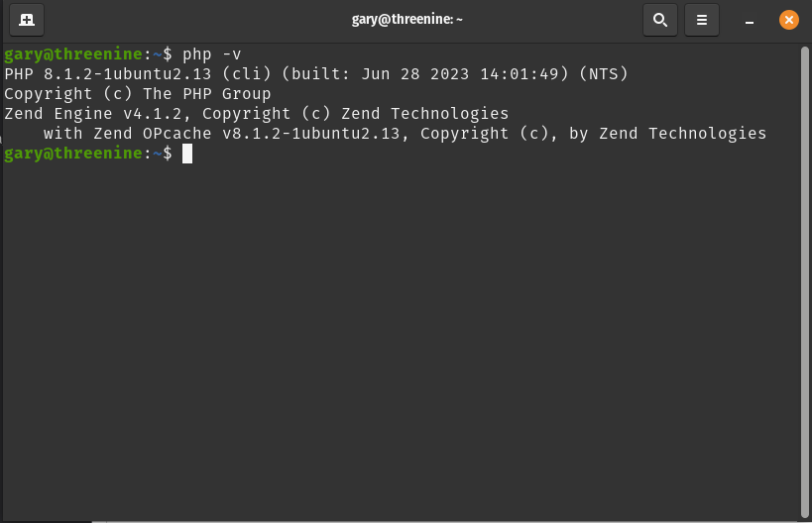Open the hamburger menu
812x523 pixels.
[x=702, y=20]
